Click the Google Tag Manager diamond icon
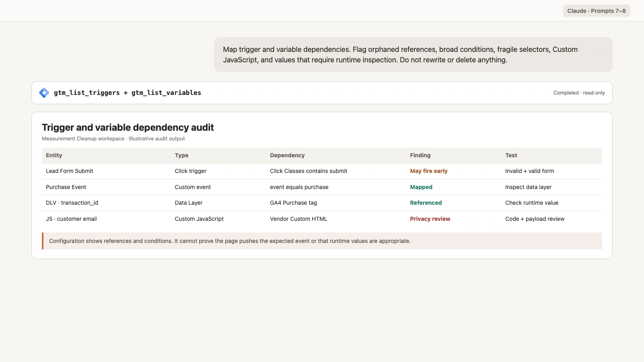This screenshot has width=644, height=362. click(x=44, y=93)
